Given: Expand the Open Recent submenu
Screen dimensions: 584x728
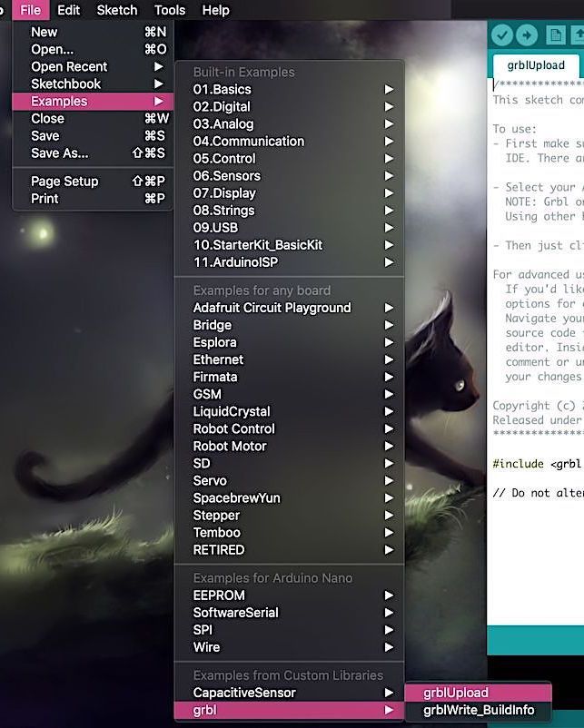Looking at the screenshot, I should click(93, 67).
